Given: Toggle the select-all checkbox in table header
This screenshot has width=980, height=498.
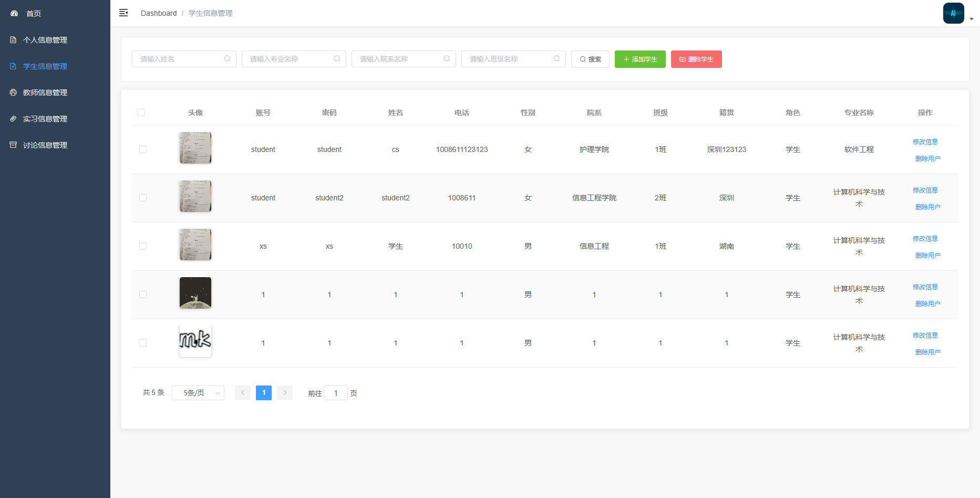Looking at the screenshot, I should click(141, 113).
